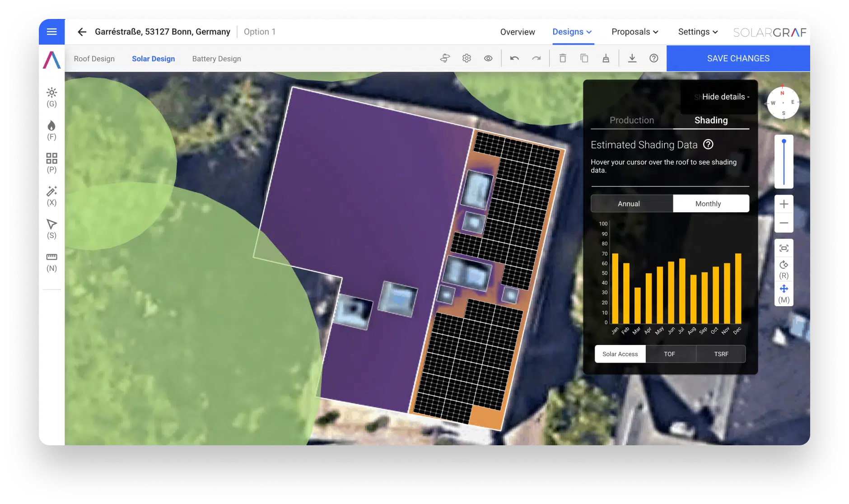
Task: Go back with the arrow icon
Action: pos(82,32)
